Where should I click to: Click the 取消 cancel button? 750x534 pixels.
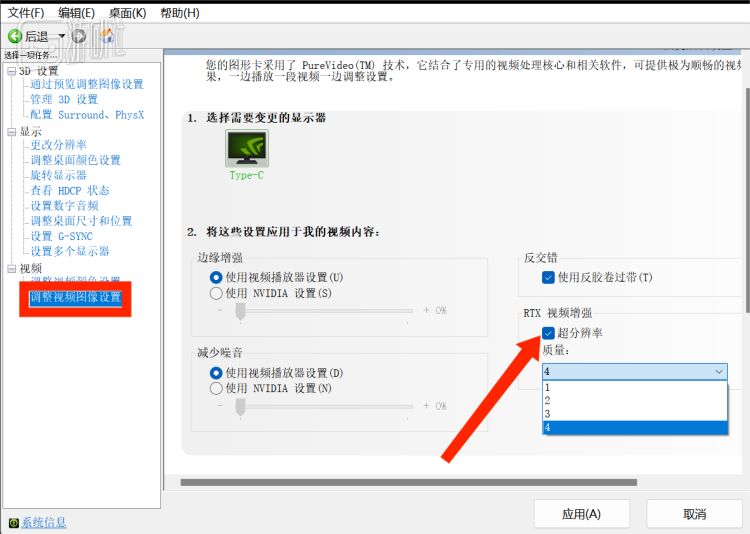[695, 514]
